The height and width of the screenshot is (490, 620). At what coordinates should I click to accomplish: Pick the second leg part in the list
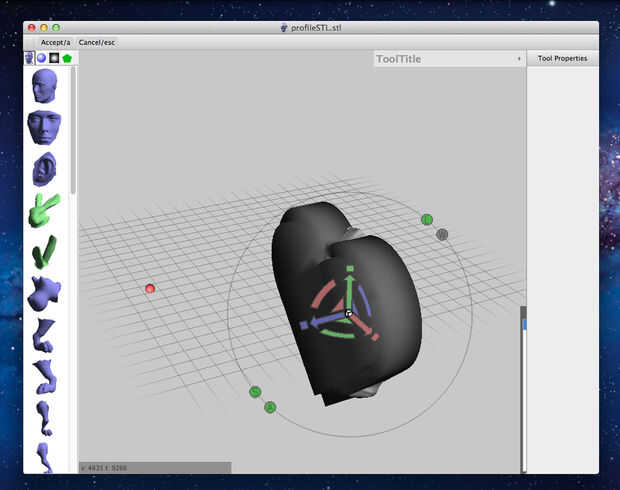point(45,377)
